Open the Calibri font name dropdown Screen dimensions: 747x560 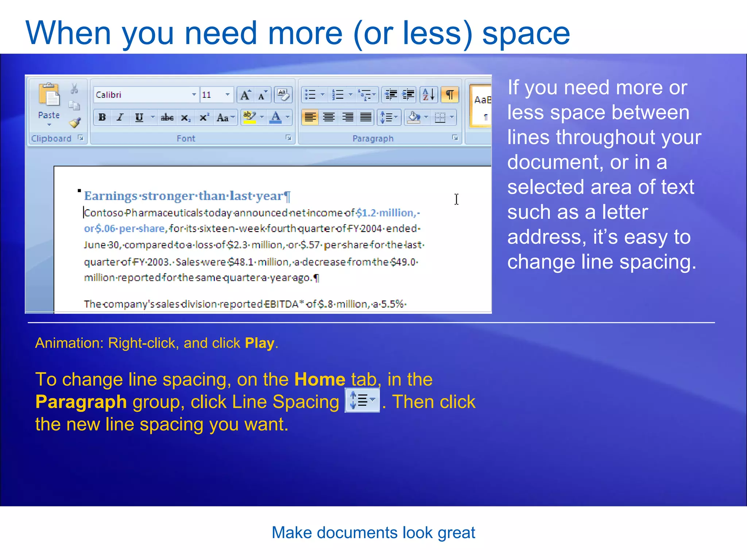[x=194, y=95]
